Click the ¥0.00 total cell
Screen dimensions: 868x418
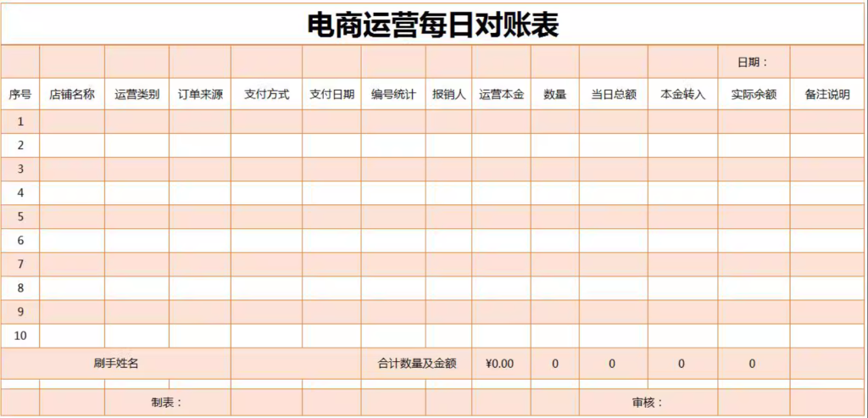[500, 364]
